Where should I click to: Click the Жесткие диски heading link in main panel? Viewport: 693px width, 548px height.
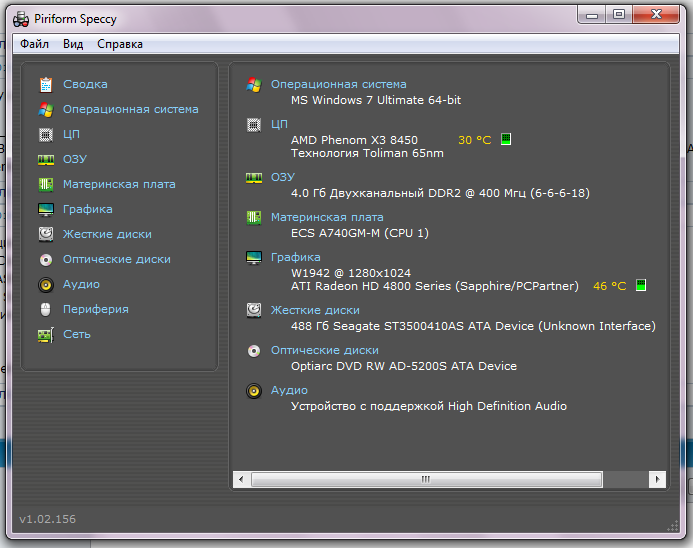[315, 311]
